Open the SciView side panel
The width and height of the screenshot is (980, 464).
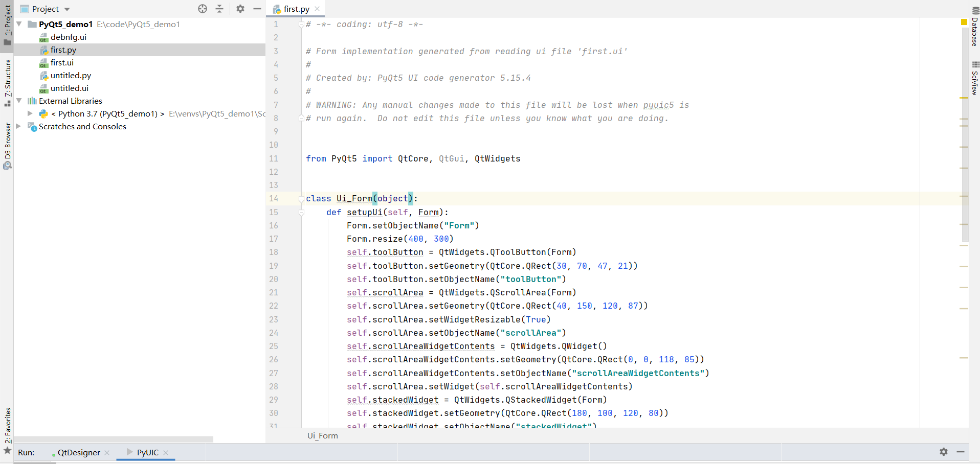coord(975,78)
